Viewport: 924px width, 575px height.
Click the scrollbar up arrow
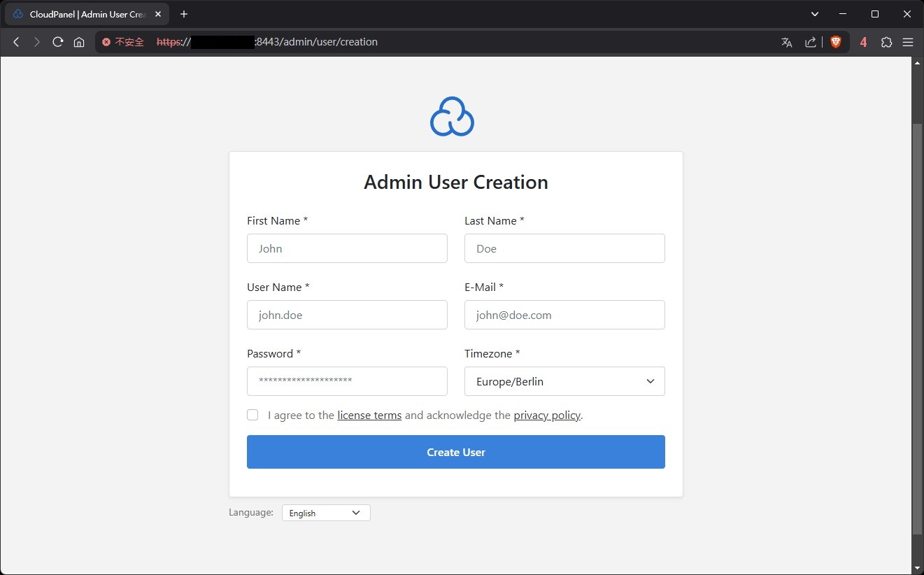918,63
